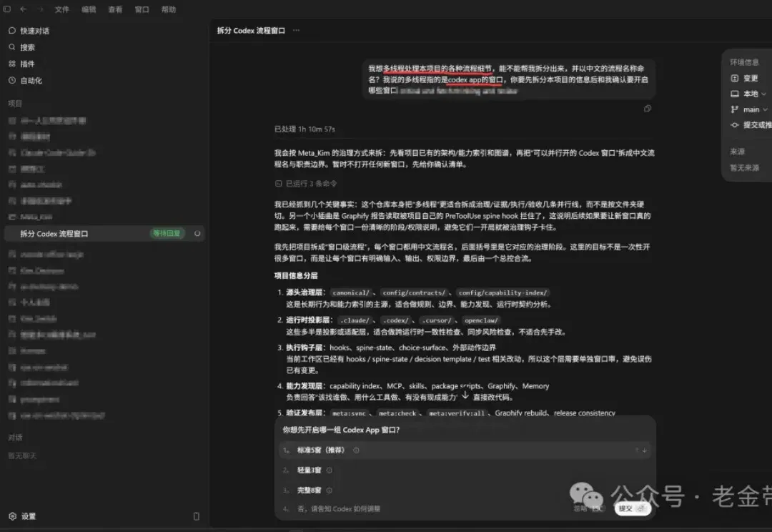Click the 提交或推送 commit action
The height and width of the screenshot is (532, 772).
pyautogui.click(x=751, y=125)
